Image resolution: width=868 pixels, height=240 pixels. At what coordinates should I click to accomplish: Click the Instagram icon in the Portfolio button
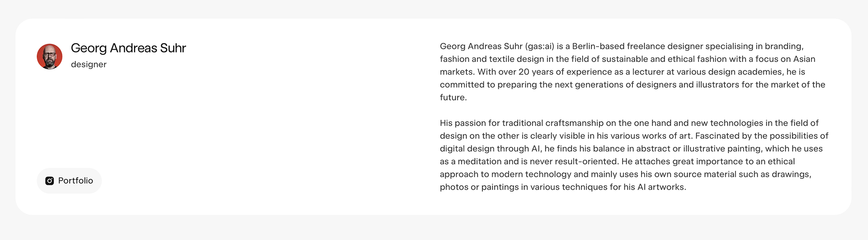(50, 181)
